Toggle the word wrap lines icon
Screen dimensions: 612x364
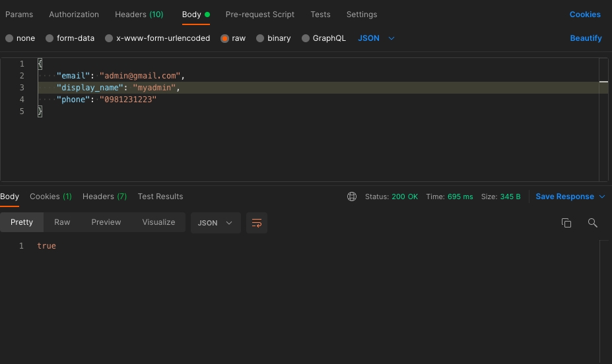257,223
